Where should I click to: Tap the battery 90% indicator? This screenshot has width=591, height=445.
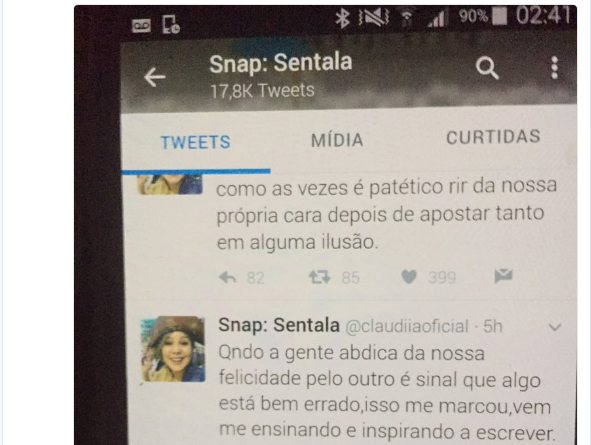click(483, 17)
